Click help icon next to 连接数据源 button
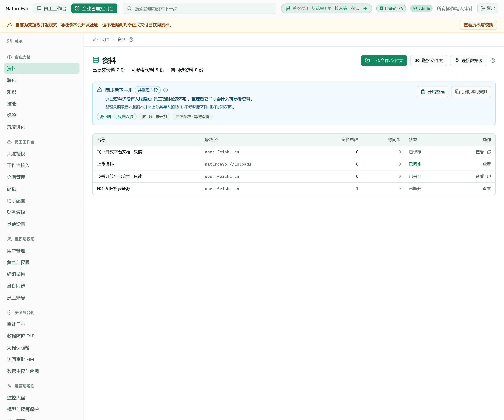Screen dimensions: 504x420 pos(493,61)
